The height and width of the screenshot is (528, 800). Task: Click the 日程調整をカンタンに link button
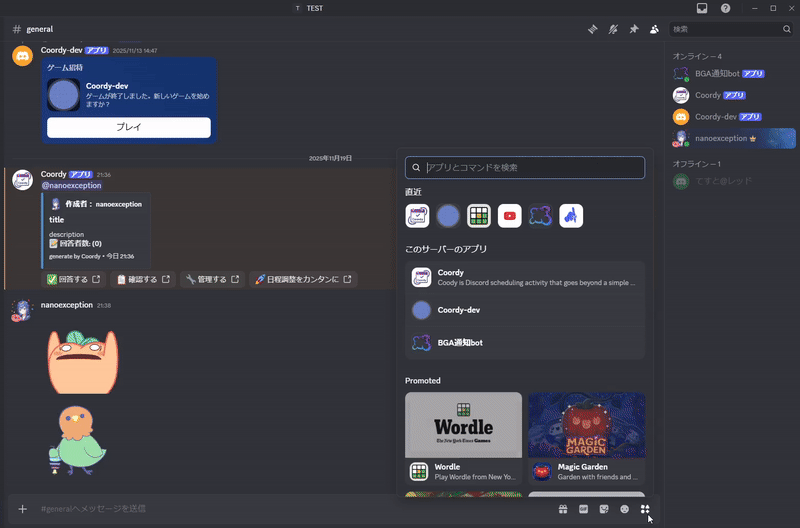pos(303,279)
